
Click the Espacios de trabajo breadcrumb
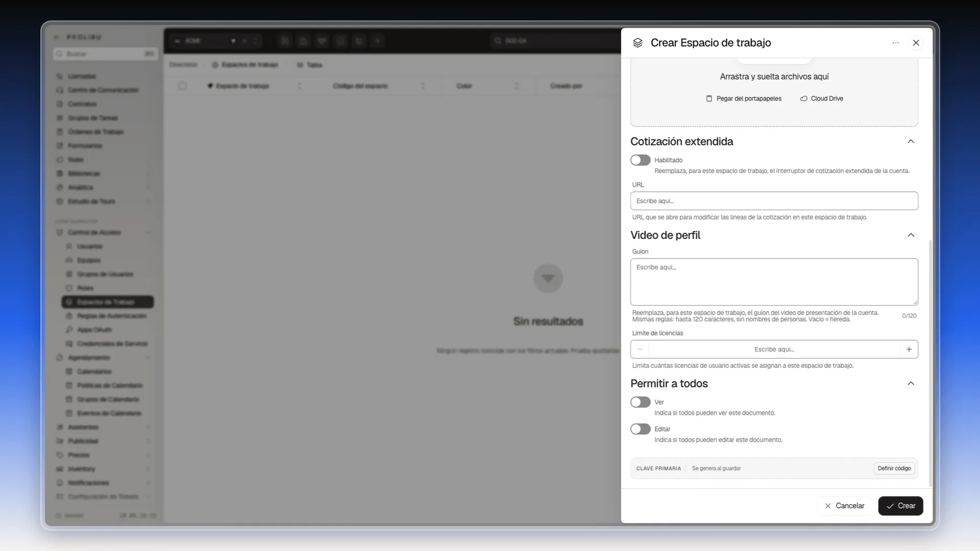245,65
